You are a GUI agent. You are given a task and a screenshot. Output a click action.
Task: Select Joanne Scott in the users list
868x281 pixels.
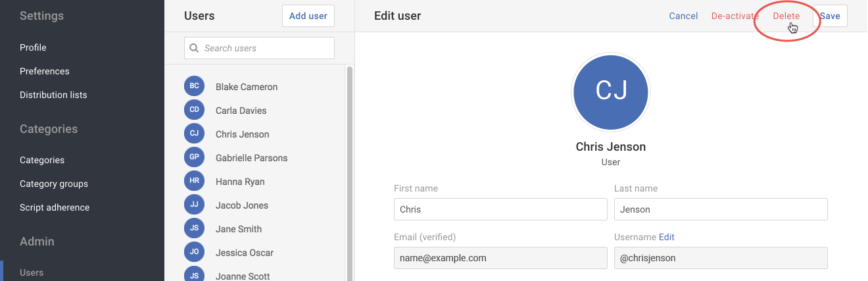point(243,276)
